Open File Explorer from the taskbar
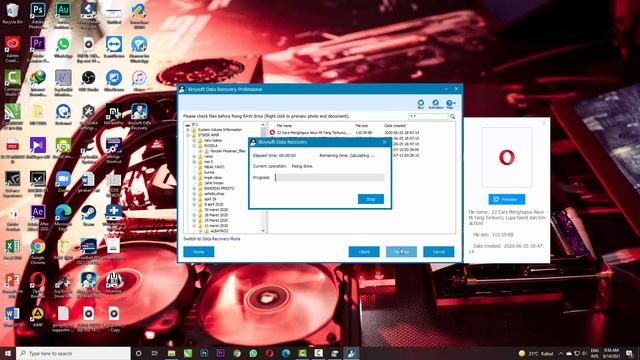640x360 pixels. pyautogui.click(x=171, y=353)
